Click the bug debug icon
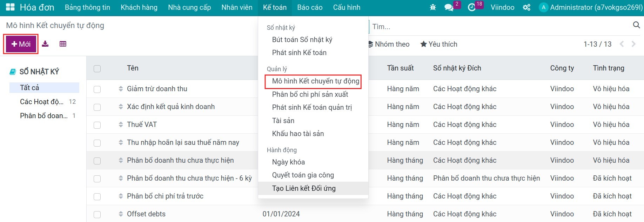 tap(433, 7)
